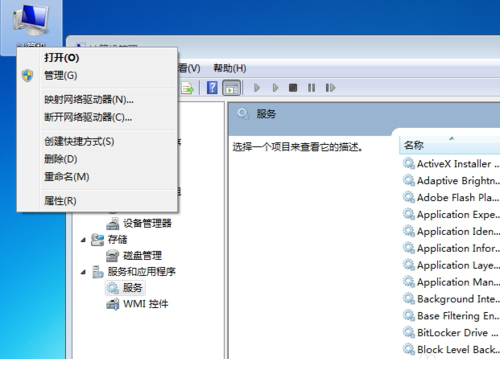This screenshot has width=500, height=373.
Task: Select the Block Level Back... service
Action: tap(458, 350)
